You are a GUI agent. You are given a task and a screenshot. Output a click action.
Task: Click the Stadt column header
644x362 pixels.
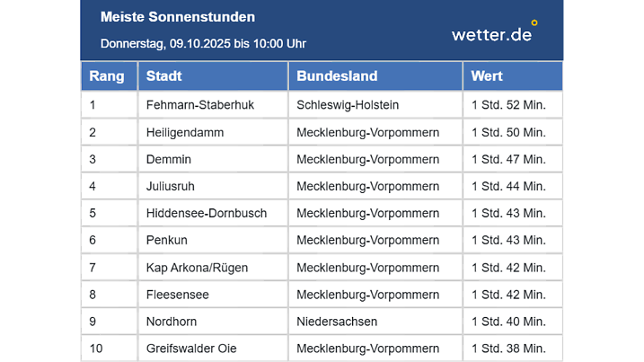pyautogui.click(x=164, y=76)
